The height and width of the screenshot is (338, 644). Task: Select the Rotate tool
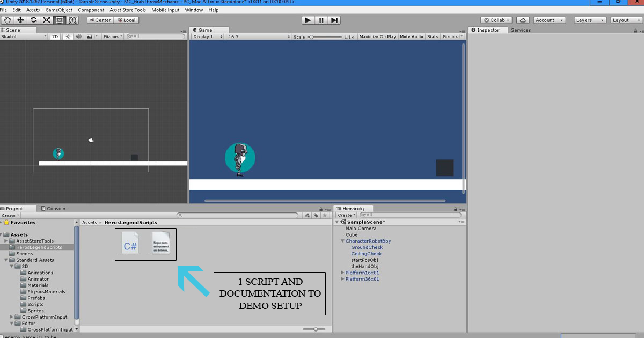pyautogui.click(x=33, y=20)
